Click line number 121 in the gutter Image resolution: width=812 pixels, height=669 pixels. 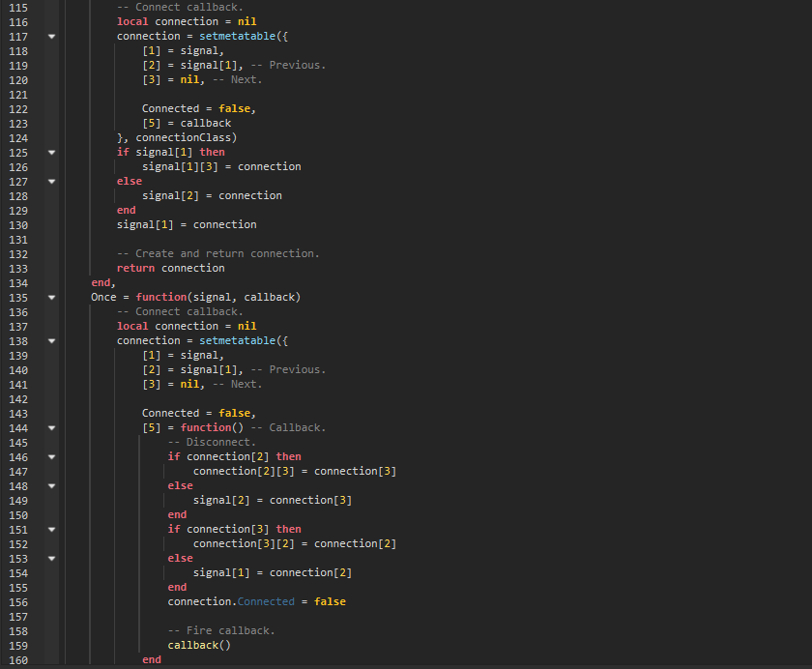(x=17, y=94)
